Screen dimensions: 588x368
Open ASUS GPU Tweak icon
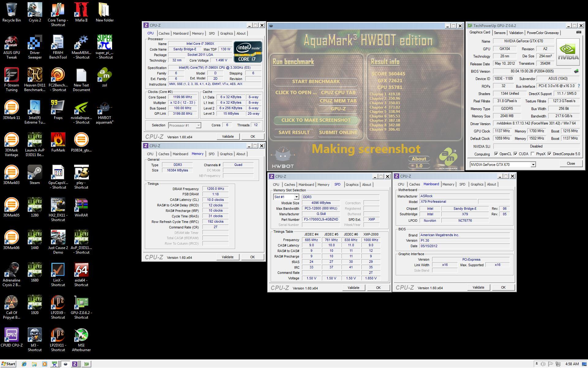(x=12, y=47)
